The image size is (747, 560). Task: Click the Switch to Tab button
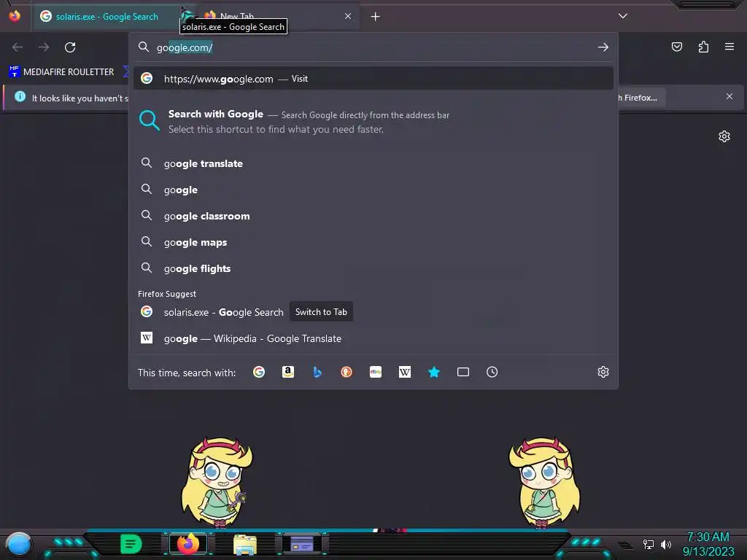click(321, 312)
